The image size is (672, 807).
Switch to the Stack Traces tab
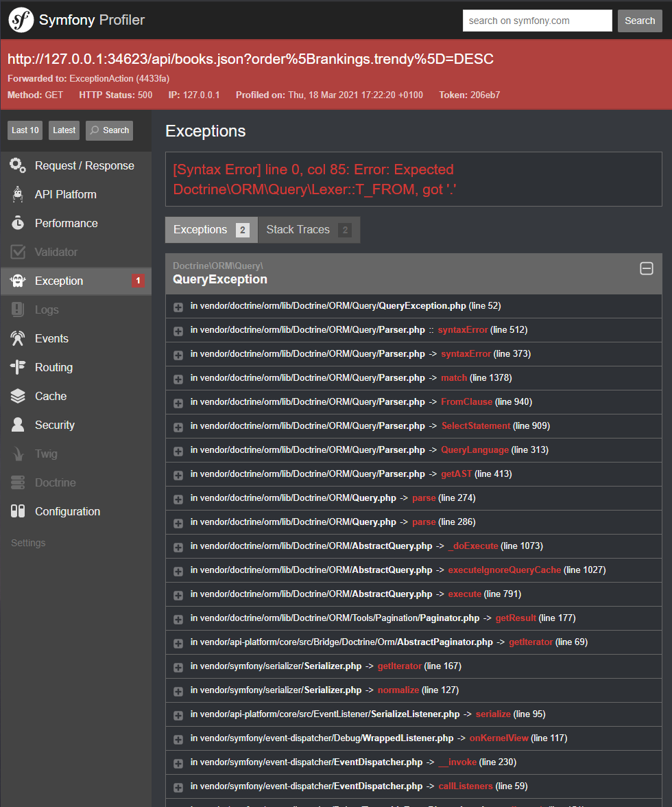click(309, 229)
